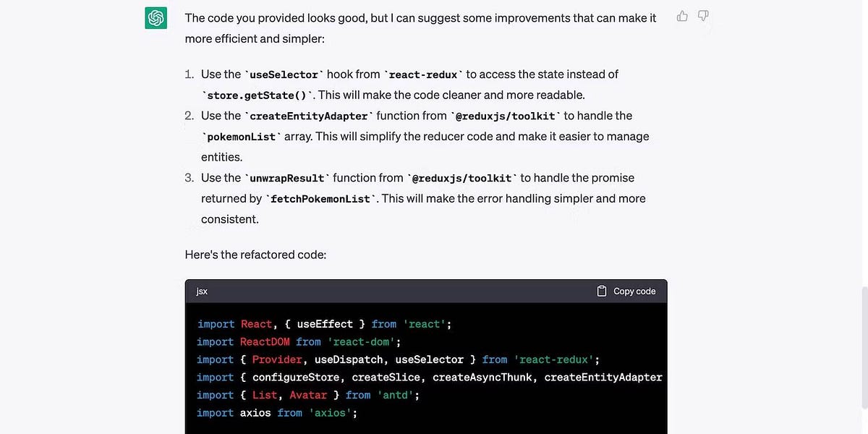The width and height of the screenshot is (868, 434).
Task: Click 'useEffect' in the first import line
Action: (x=325, y=324)
